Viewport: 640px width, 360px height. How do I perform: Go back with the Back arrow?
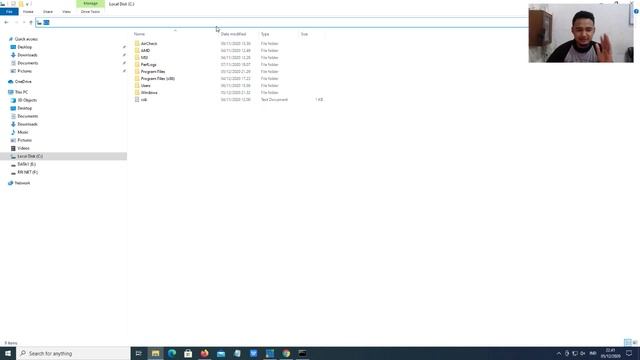(x=6, y=22)
